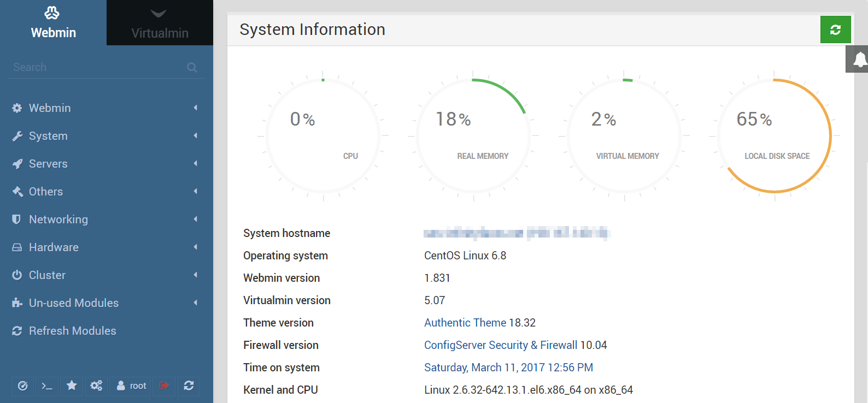Click the Hardware drive icon
868x403 pixels.
pyautogui.click(x=17, y=247)
